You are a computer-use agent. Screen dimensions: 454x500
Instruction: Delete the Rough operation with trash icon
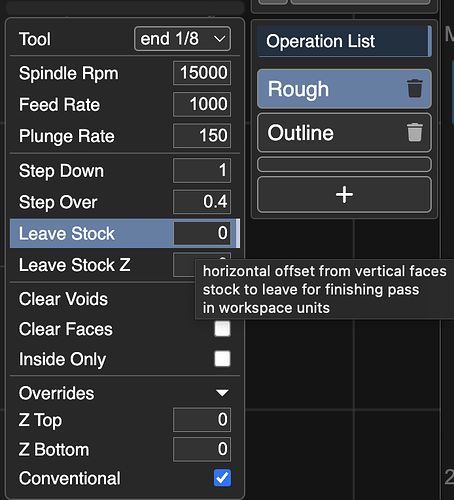point(415,89)
